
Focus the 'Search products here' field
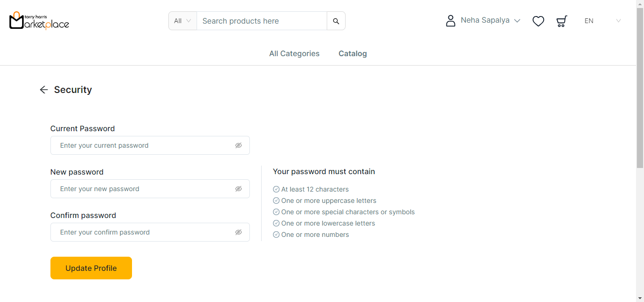point(262,21)
